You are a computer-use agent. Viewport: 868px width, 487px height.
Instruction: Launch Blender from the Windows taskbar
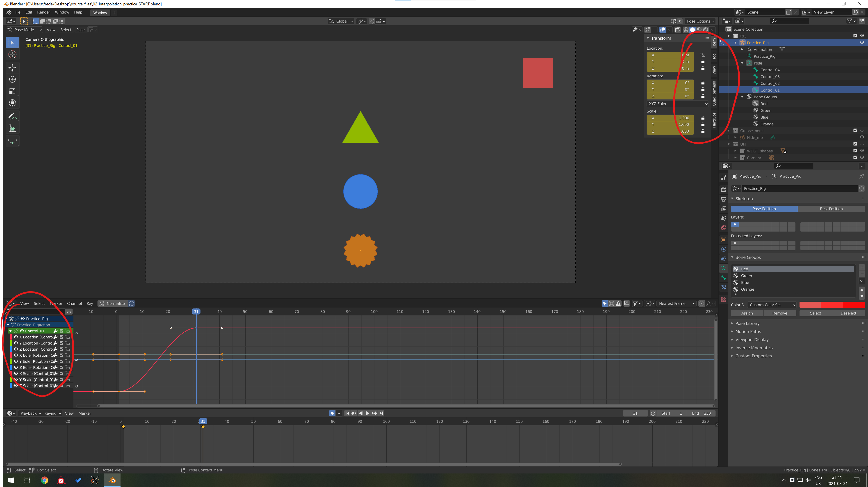(112, 480)
